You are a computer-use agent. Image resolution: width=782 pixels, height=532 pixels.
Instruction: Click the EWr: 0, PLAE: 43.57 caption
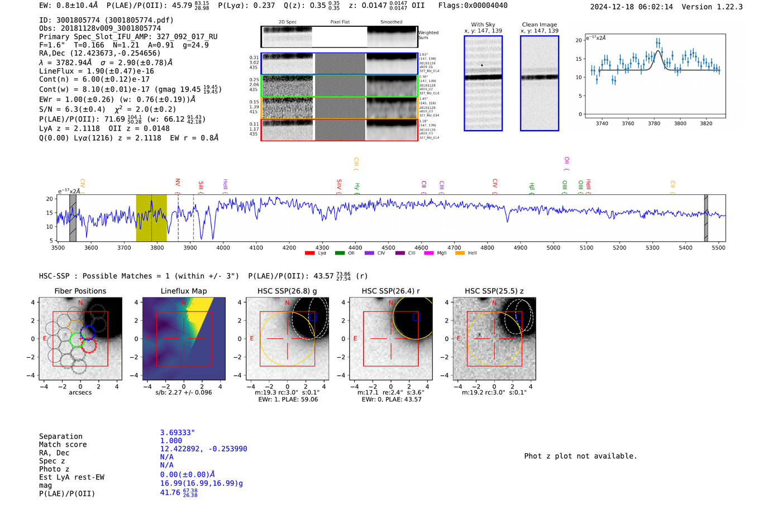(392, 399)
